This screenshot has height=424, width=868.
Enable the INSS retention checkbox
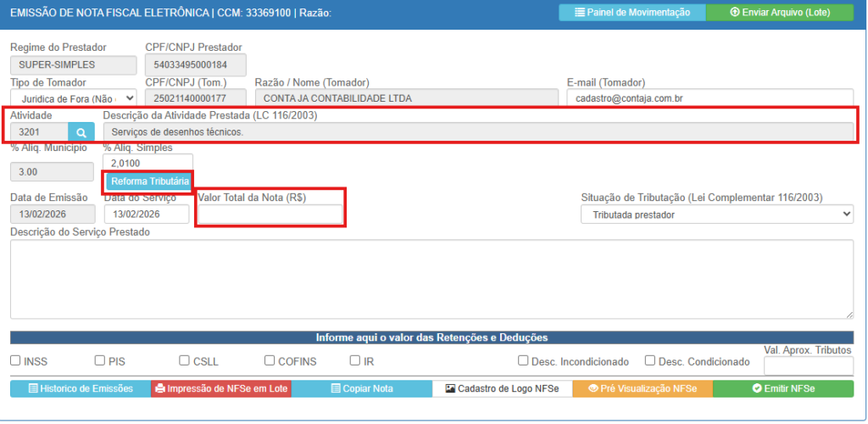tap(15, 360)
